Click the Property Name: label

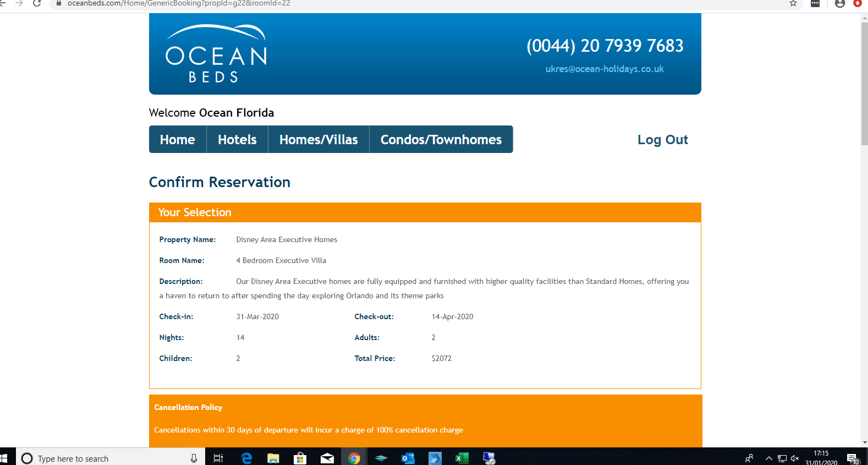pyautogui.click(x=188, y=239)
